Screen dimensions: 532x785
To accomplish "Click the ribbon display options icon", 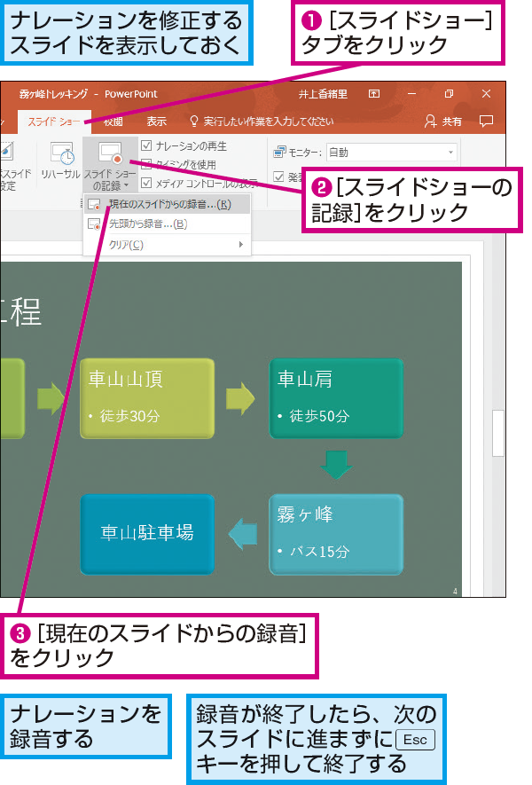I will click(374, 94).
